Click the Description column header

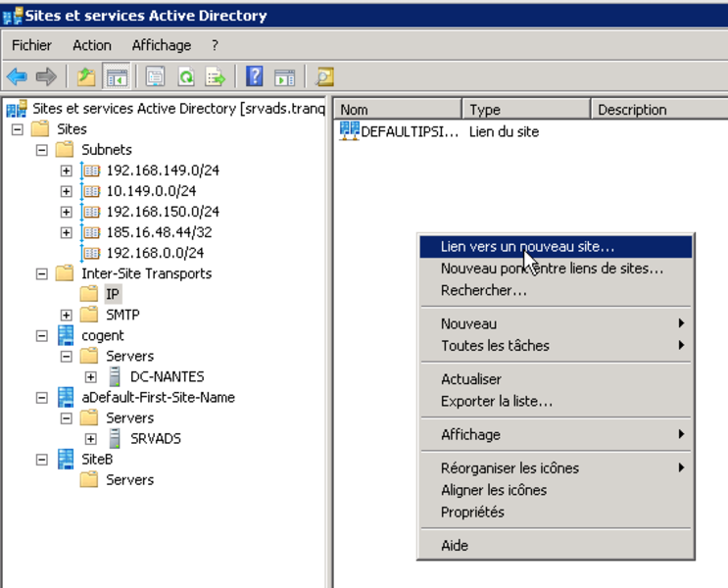click(x=659, y=110)
